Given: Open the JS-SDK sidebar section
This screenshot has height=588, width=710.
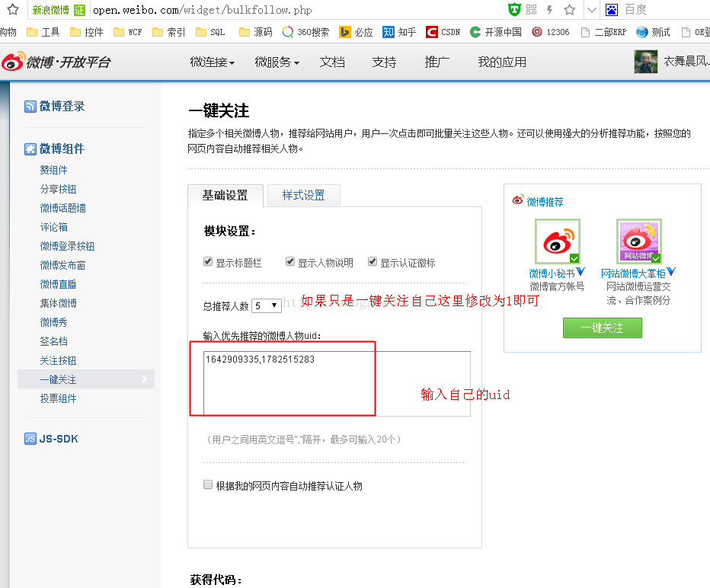Looking at the screenshot, I should 51,439.
